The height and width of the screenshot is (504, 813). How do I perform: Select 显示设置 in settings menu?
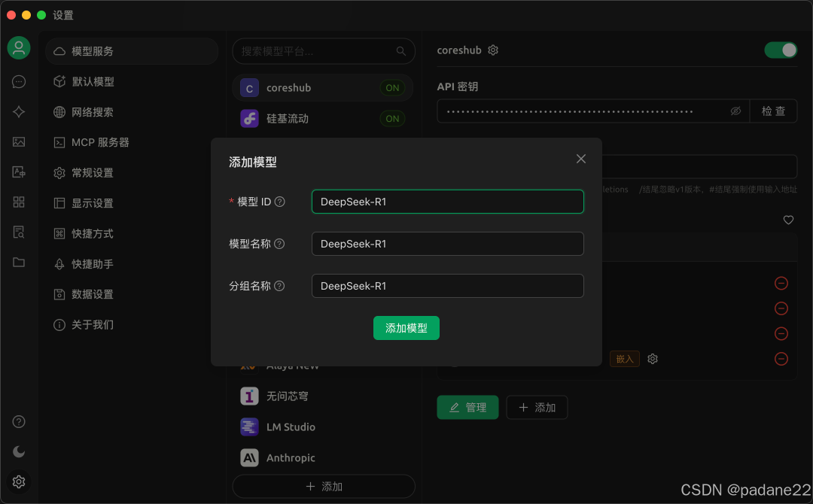(132, 204)
